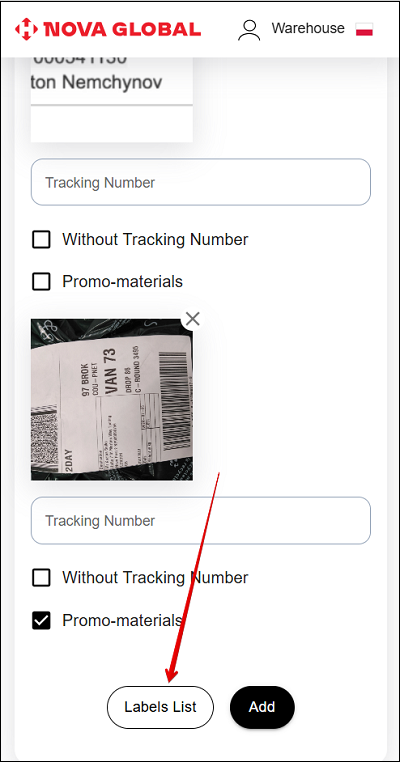Open the user profile icon
The width and height of the screenshot is (400, 762).
[249, 29]
